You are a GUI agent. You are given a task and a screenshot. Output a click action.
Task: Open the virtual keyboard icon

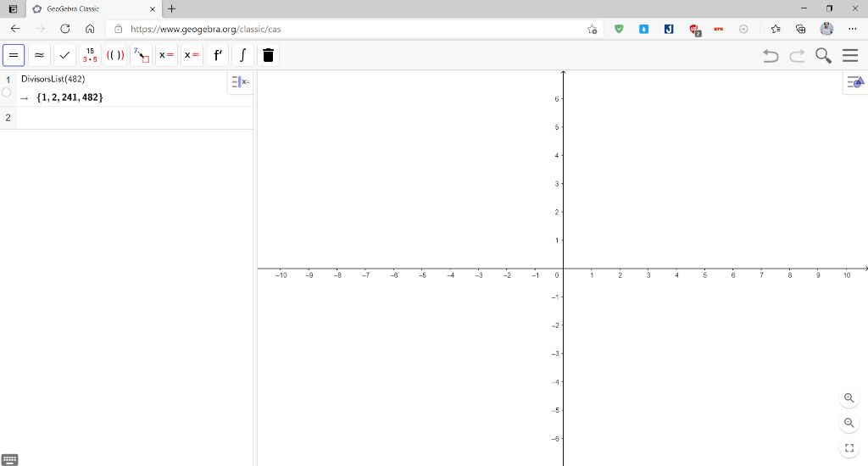(x=10, y=459)
